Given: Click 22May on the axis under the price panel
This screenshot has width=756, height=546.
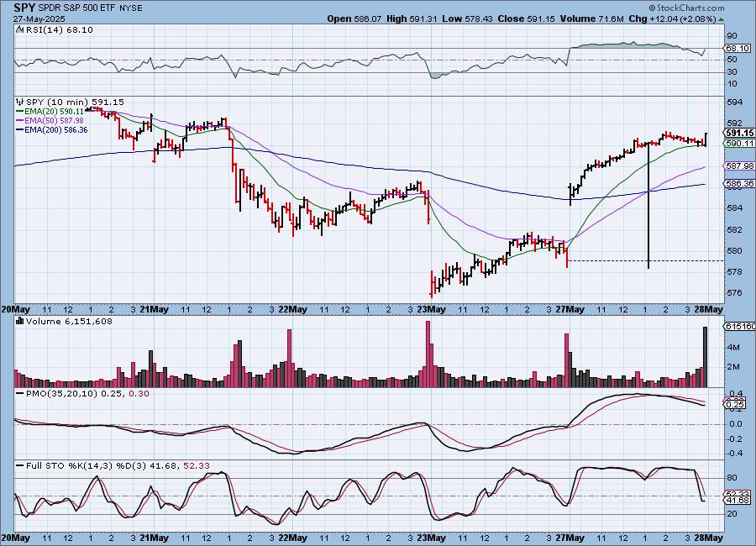Looking at the screenshot, I should click(x=292, y=309).
